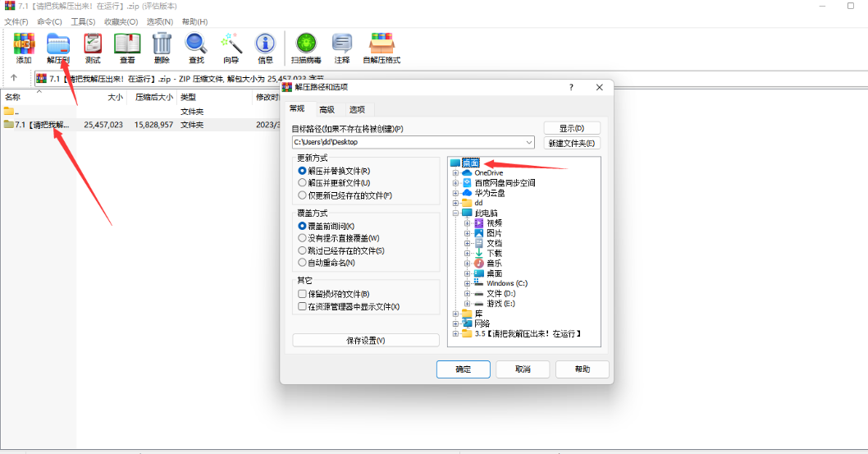The image size is (868, 454).
Task: Select 视频 under 此电脑 in the tree
Action: 495,223
